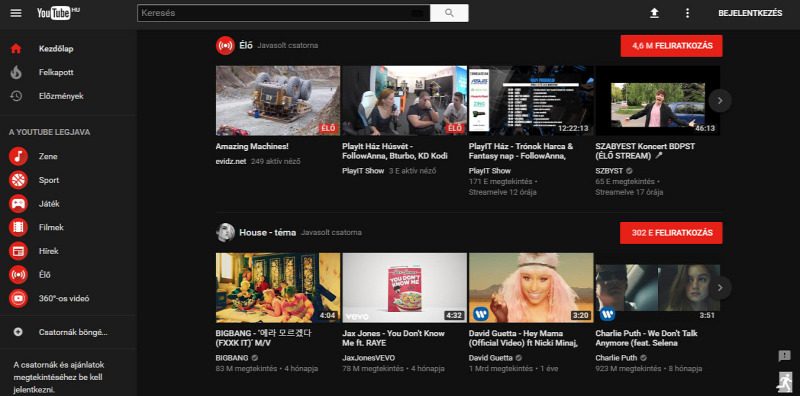This screenshot has width=800, height=396.
Task: Click the Hírek category label
Action: pyautogui.click(x=49, y=251)
